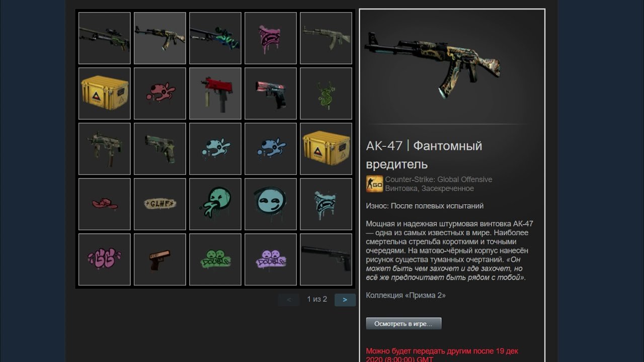Go to the previous inventory page
The image size is (644, 362).
pos(289,300)
